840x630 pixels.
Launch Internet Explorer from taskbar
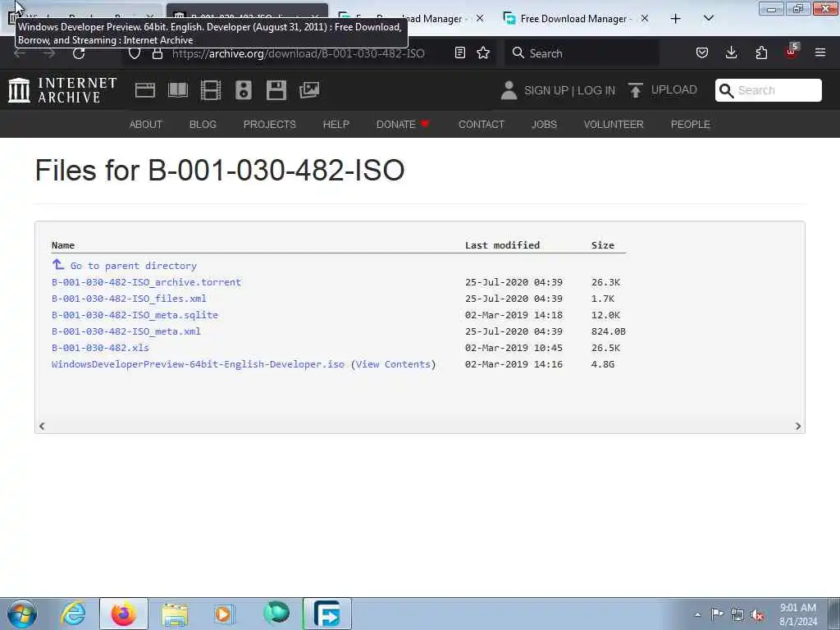[x=73, y=614]
